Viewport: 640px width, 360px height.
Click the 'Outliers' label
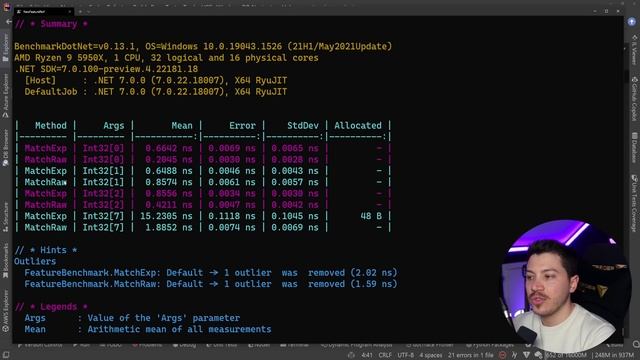tap(35, 261)
